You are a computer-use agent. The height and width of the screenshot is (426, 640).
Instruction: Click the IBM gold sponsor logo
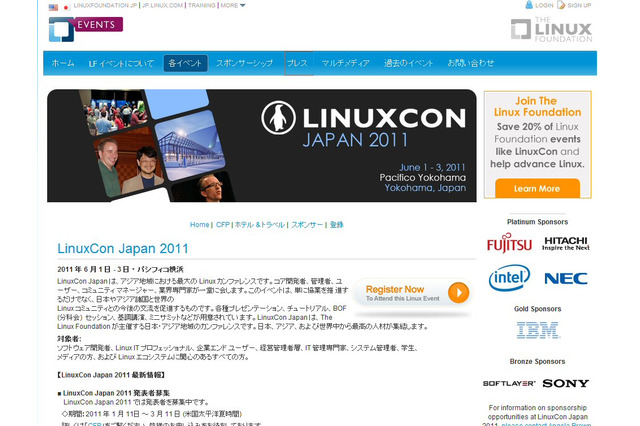538,330
